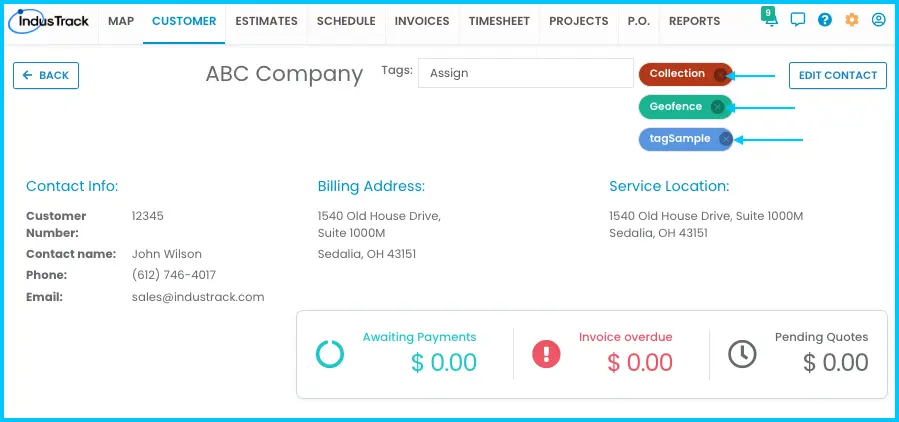899x422 pixels.
Task: Click the Awaiting Payments circle icon
Action: click(x=330, y=354)
